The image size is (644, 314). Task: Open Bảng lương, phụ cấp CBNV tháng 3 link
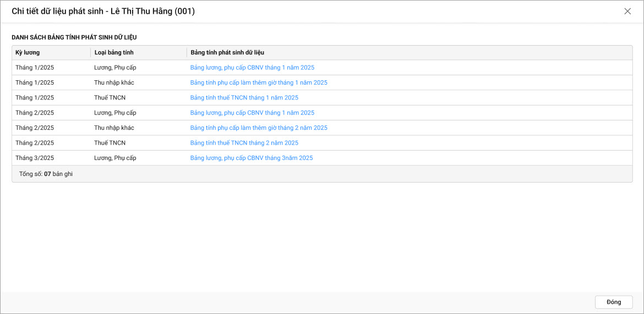click(251, 158)
